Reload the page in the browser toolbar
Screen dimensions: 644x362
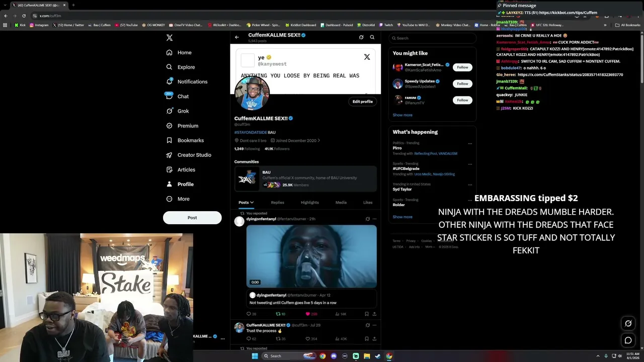[24, 16]
